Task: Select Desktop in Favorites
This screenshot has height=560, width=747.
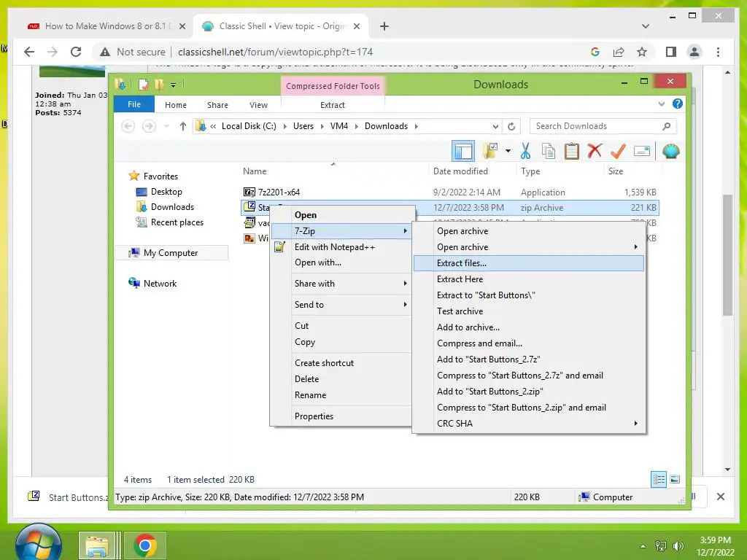Action: point(166,192)
